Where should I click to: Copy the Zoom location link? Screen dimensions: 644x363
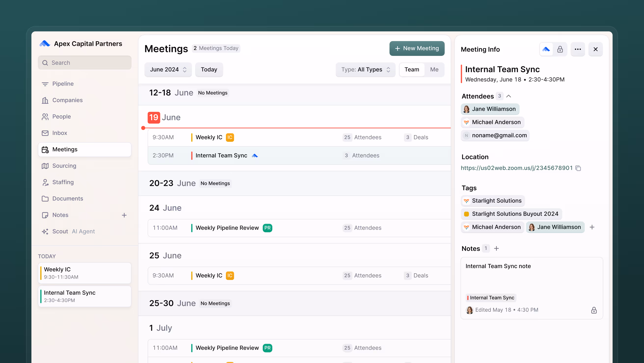coord(578,169)
